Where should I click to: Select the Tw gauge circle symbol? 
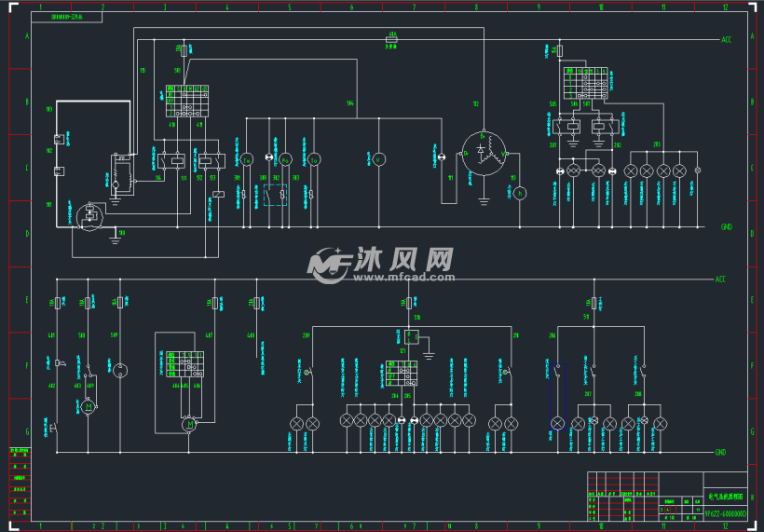tap(247, 160)
